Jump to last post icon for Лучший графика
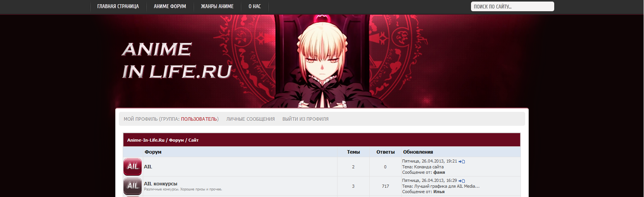The image size is (644, 197). 462,181
